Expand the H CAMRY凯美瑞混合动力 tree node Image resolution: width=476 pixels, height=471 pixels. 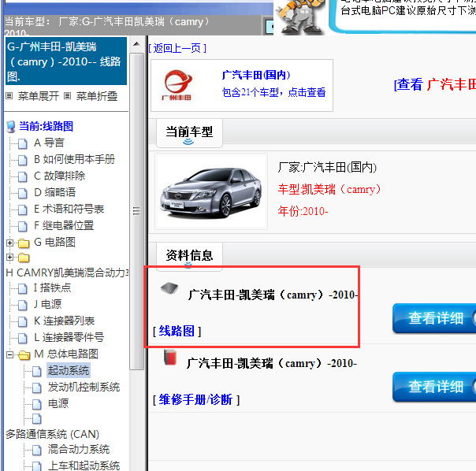coord(9,258)
